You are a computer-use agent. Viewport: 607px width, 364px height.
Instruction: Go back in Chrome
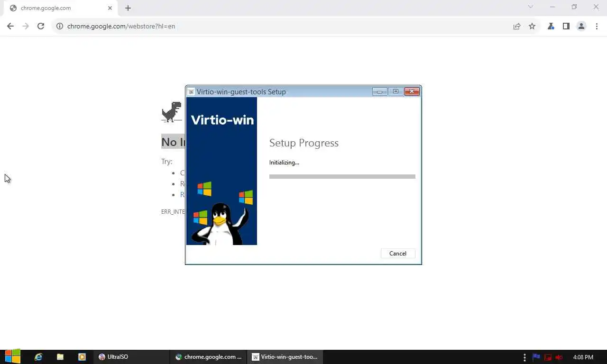tap(10, 26)
